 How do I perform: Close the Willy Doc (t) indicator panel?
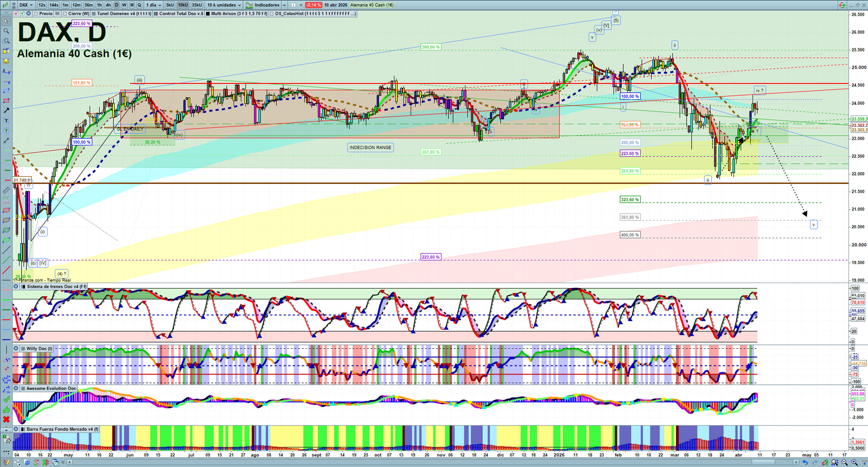pos(16,349)
